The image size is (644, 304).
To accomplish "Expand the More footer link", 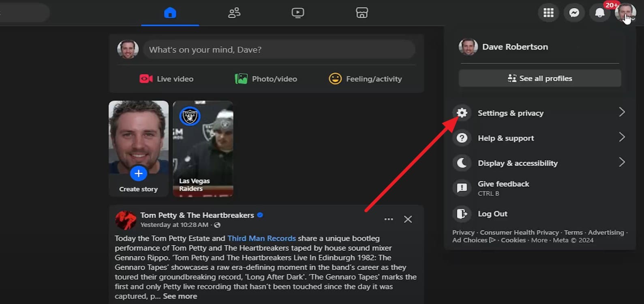I will tap(539, 240).
